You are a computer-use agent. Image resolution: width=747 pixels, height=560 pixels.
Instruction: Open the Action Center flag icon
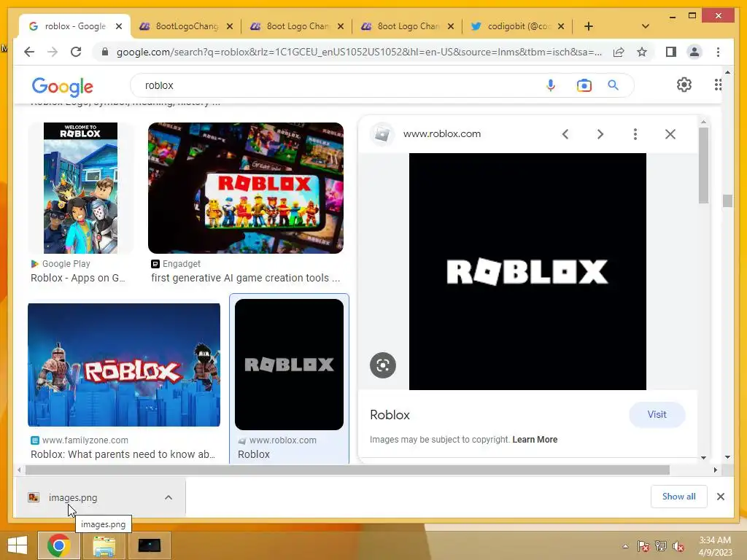coord(643,546)
